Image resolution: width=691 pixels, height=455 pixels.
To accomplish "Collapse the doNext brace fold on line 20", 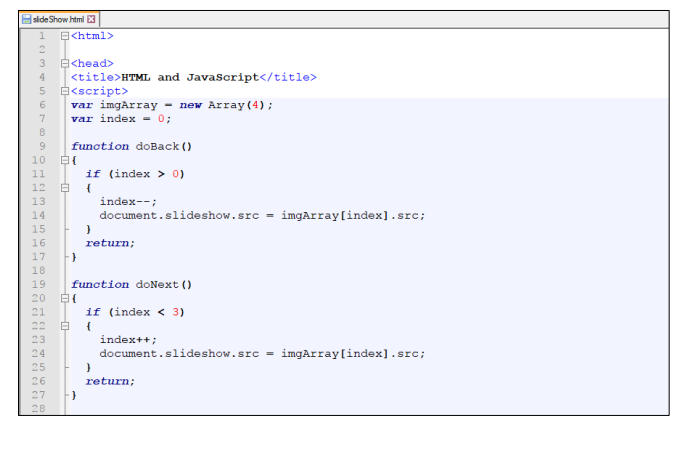I will click(65, 298).
